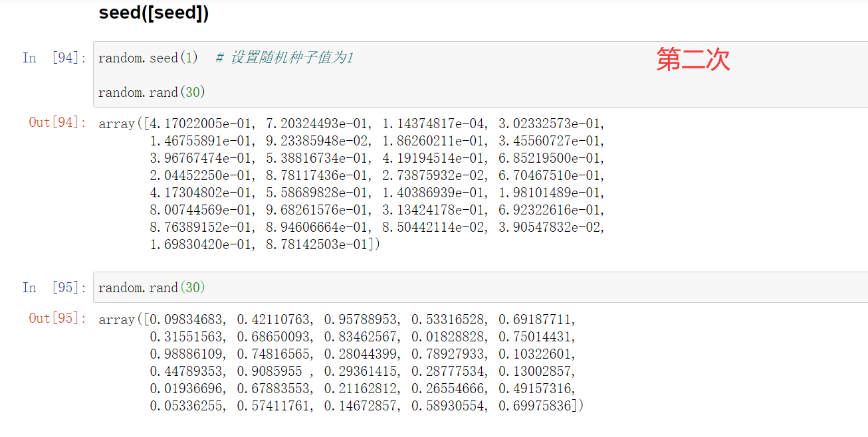
Task: Click value 3.90547832e-02
Action: 550,227
